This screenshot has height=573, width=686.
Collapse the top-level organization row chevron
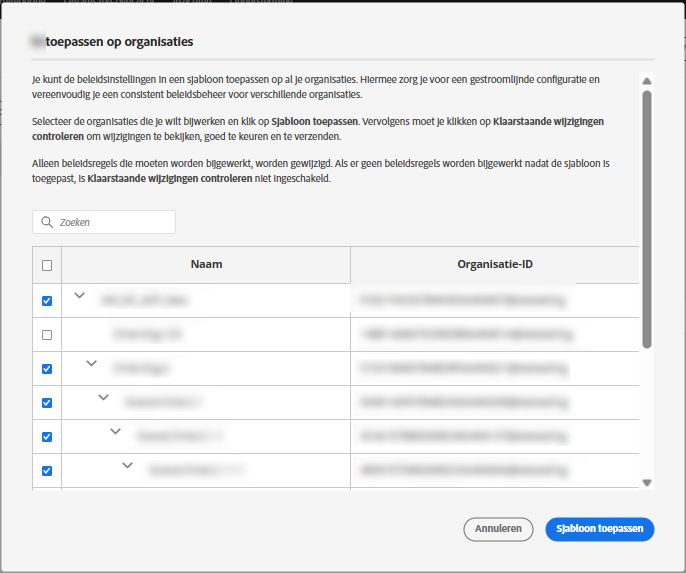[79, 295]
